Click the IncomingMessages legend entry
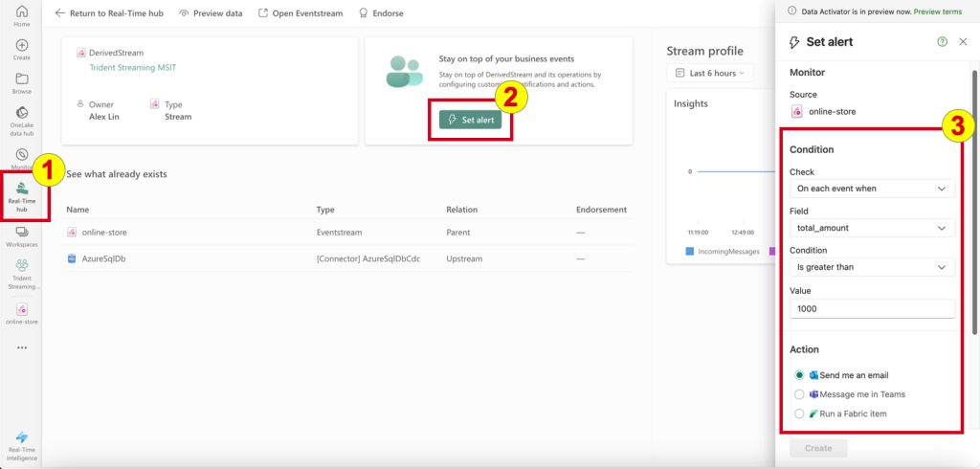Screen dimensions: 980x469 [x=722, y=251]
